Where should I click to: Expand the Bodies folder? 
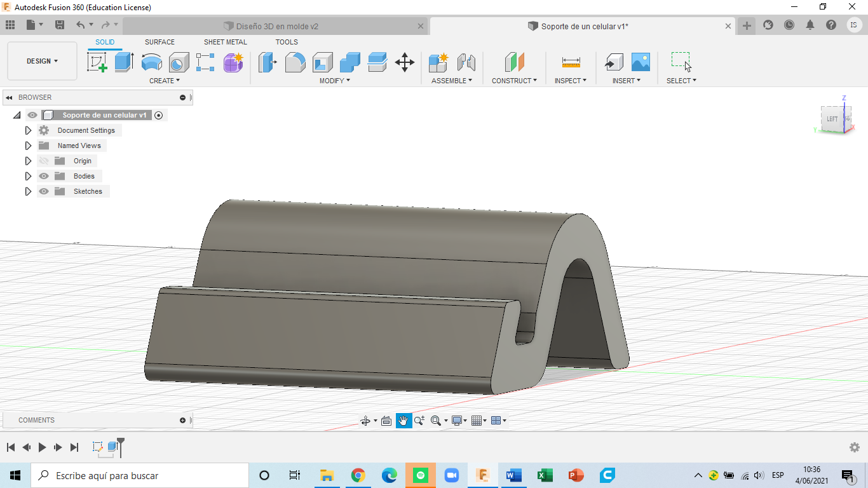click(28, 176)
